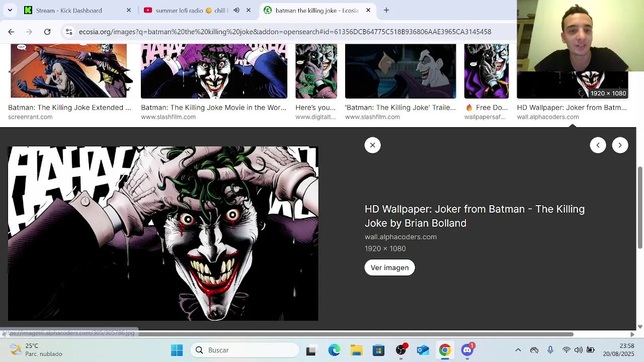The height and width of the screenshot is (362, 644).
Task: Open Batman: The Killing Joke Extended caption link
Action: pyautogui.click(x=69, y=108)
